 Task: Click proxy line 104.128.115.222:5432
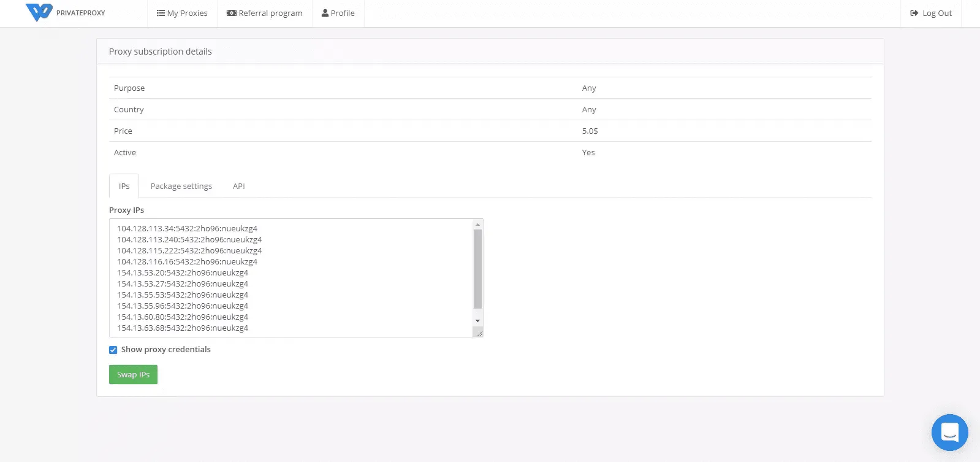coord(189,250)
